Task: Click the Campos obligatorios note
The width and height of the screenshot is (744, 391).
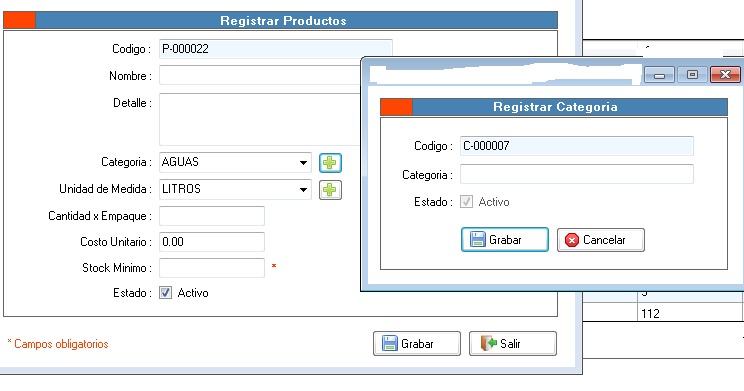Action: pyautogui.click(x=58, y=344)
